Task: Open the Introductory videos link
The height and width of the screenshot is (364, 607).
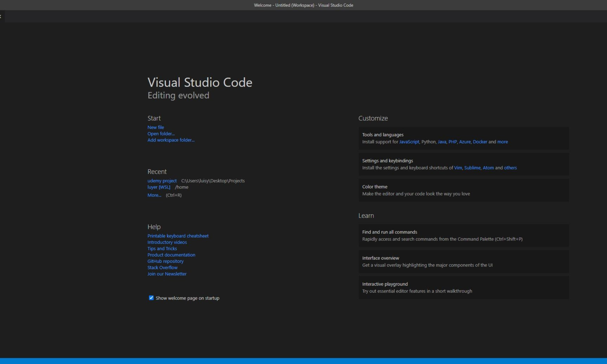Action: point(167,242)
